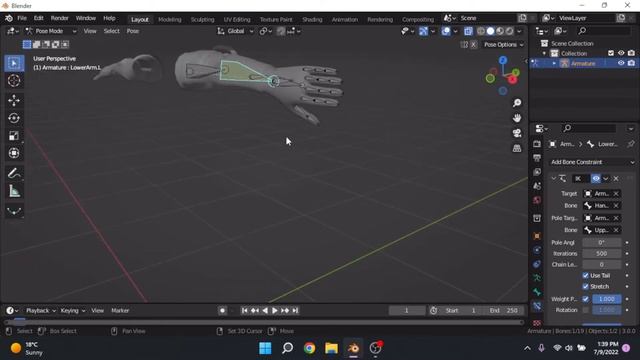The width and height of the screenshot is (640, 360).
Task: Toggle Use Tail checkbox
Action: point(585,276)
